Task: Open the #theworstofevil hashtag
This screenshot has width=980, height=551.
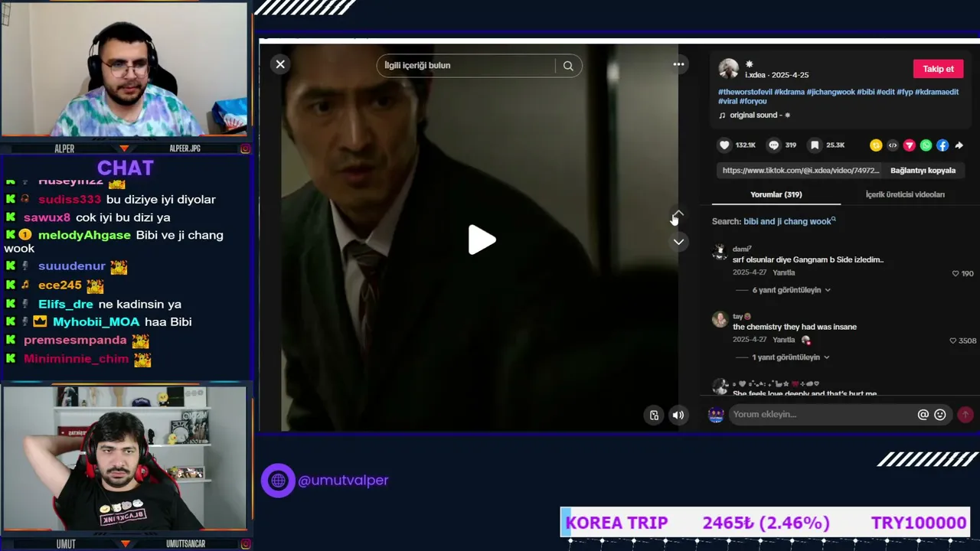Action: point(745,92)
